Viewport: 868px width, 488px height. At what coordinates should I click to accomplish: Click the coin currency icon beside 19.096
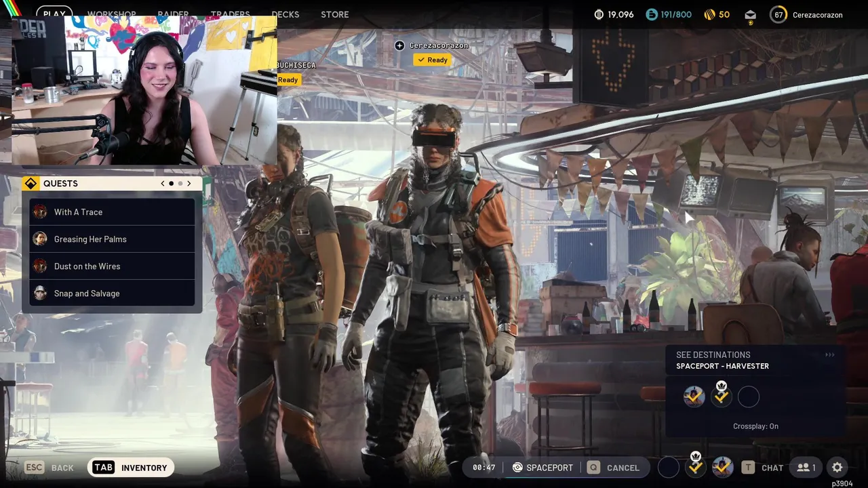[x=599, y=14]
